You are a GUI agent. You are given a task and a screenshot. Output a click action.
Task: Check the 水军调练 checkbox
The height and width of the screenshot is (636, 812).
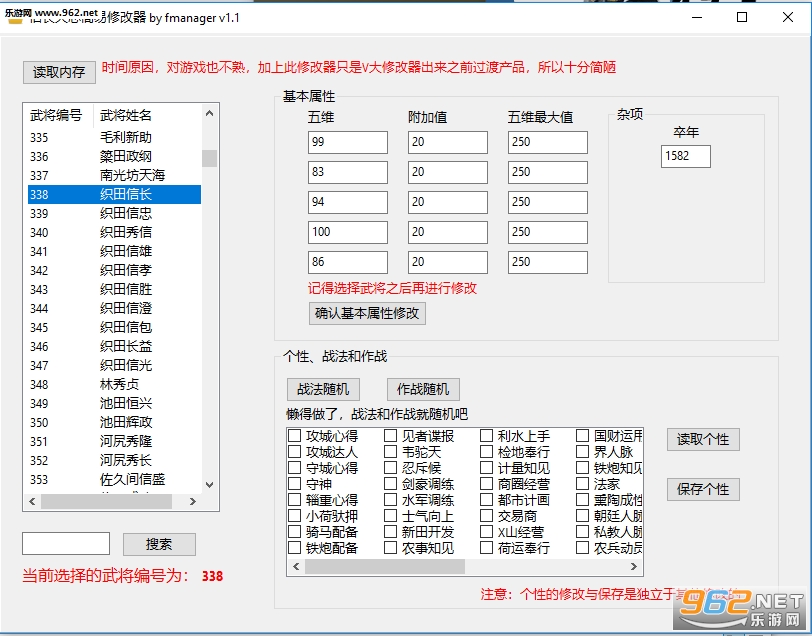[390, 500]
